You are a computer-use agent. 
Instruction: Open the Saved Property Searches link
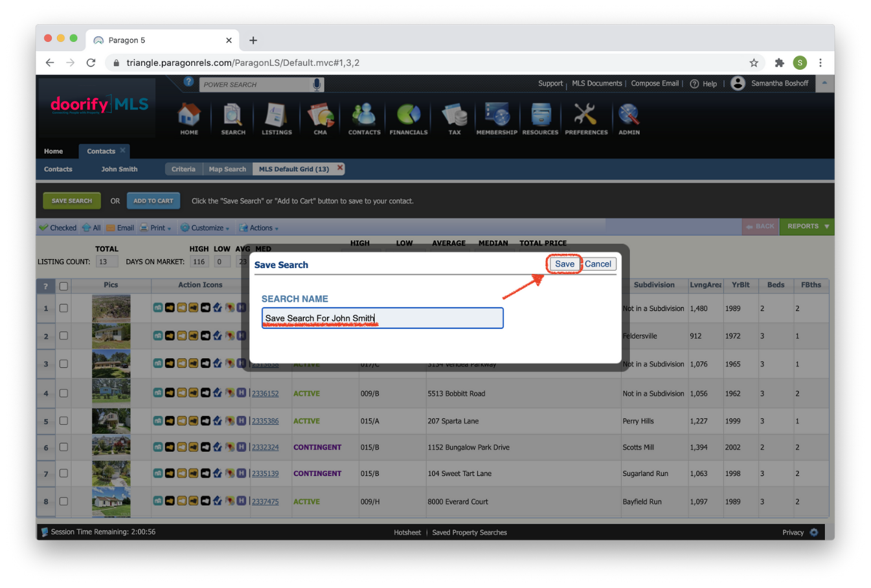pos(469,532)
